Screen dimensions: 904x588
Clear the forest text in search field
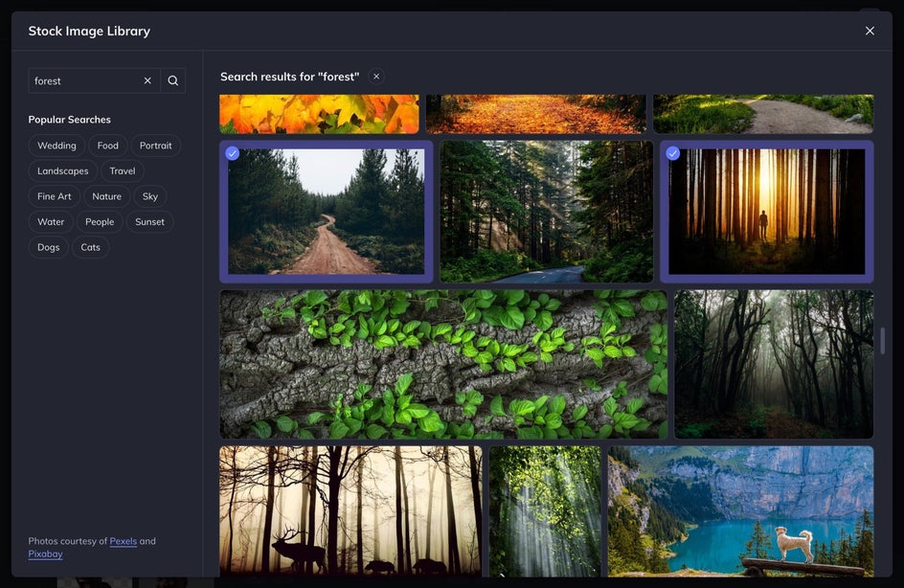(x=147, y=80)
